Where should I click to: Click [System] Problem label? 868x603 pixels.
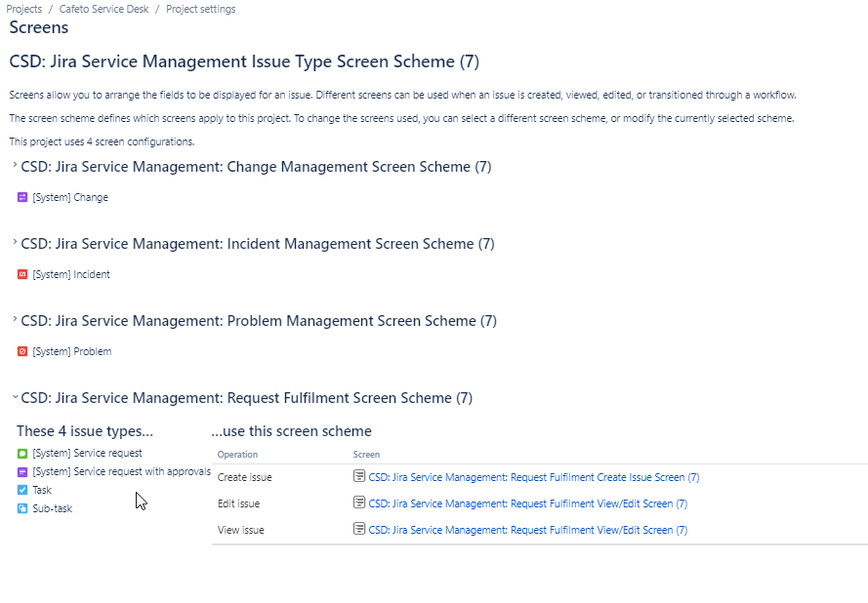tap(72, 351)
